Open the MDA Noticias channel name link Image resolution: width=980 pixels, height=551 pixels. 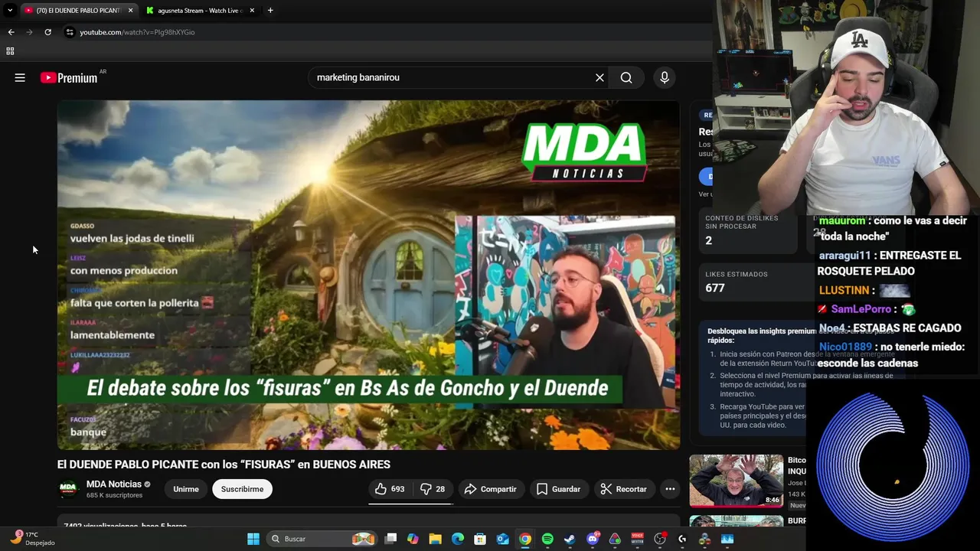(x=114, y=484)
